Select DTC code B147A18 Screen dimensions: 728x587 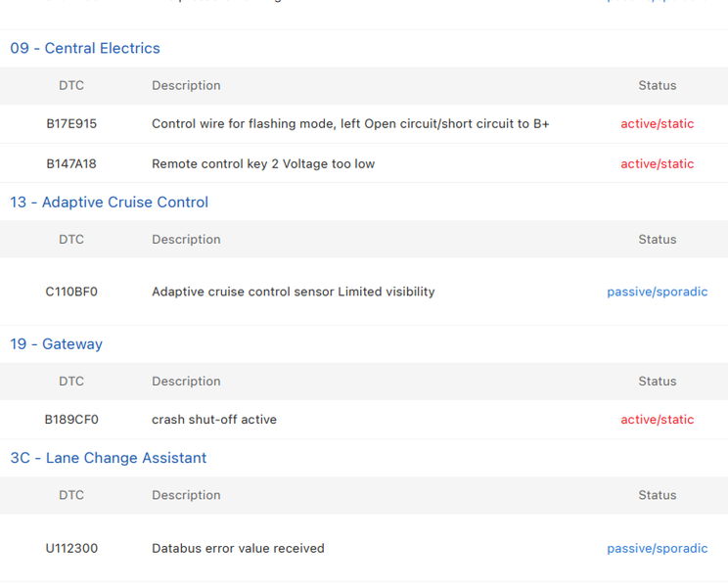[x=71, y=164]
